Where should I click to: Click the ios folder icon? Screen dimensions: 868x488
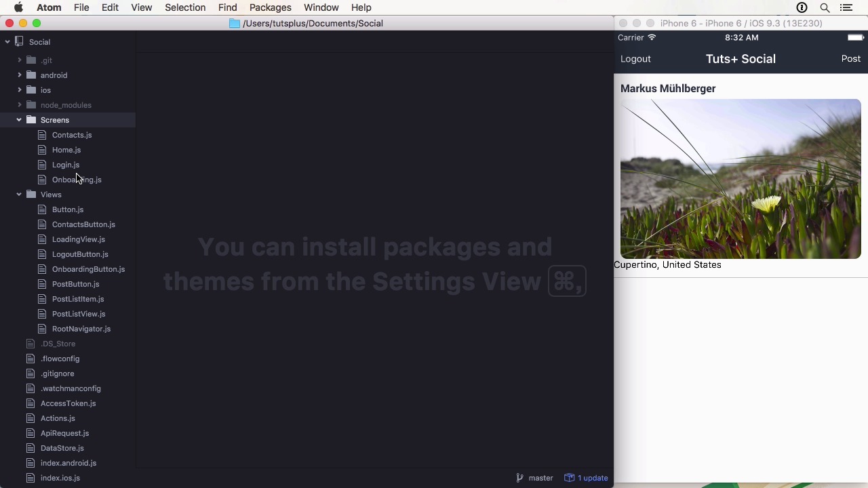coord(31,90)
